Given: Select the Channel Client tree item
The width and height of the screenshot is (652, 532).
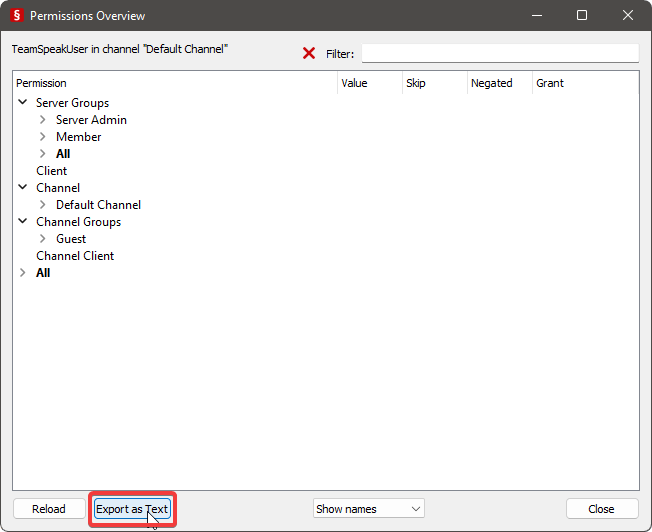Looking at the screenshot, I should [75, 256].
